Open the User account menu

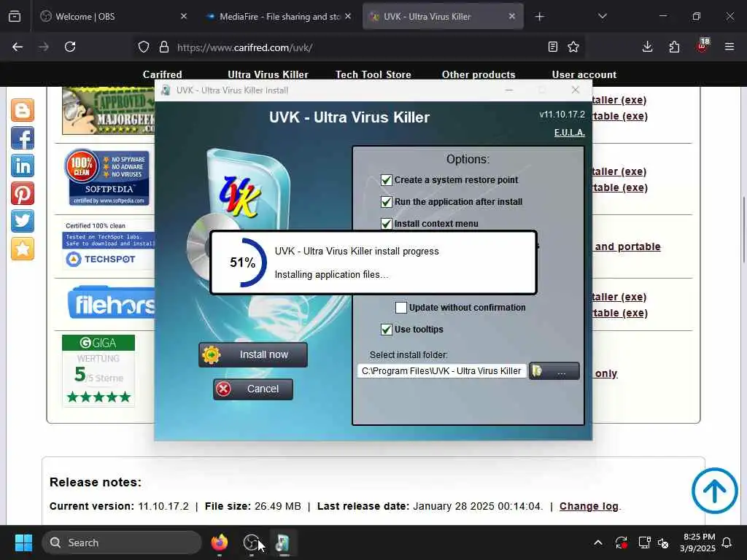point(584,75)
